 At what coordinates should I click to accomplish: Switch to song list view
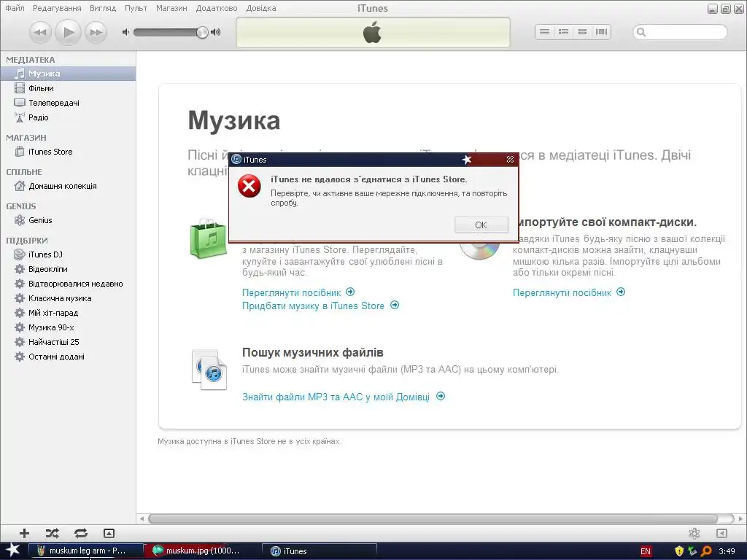pyautogui.click(x=544, y=32)
